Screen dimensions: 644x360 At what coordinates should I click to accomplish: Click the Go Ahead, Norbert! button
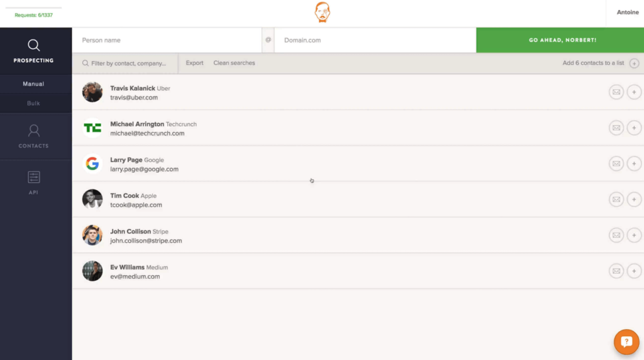pos(560,40)
